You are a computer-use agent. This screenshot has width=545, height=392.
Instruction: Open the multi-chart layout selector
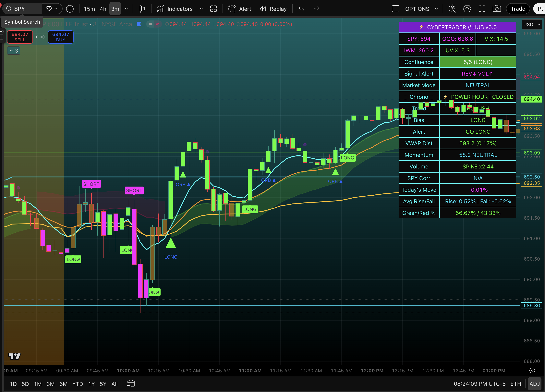pyautogui.click(x=213, y=9)
